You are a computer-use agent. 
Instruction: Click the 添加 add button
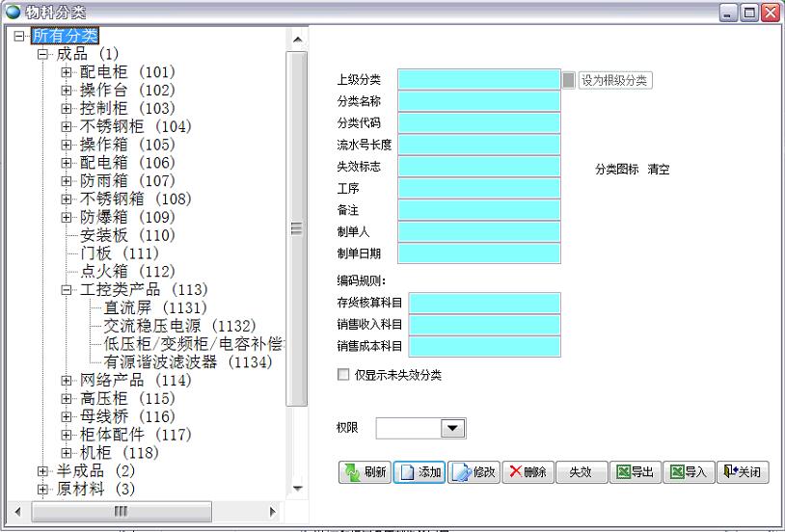419,472
